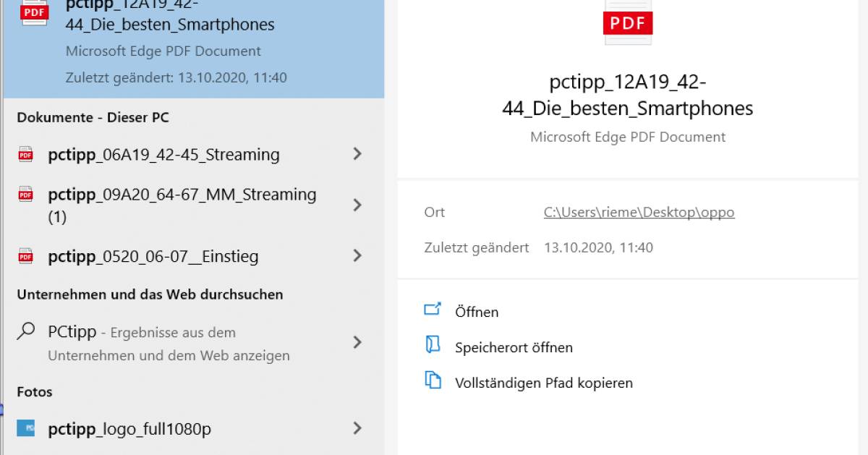Open the C:\Users\rieme\Desktop\oppo location link
The image size is (868, 455).
coord(639,212)
